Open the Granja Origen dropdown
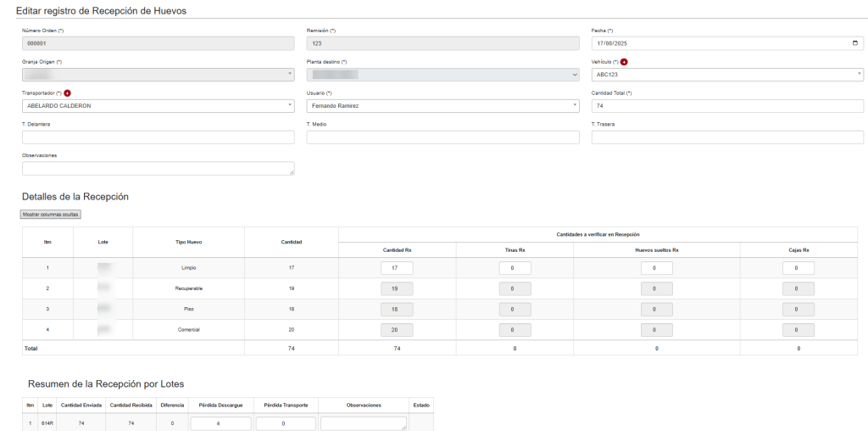 coord(159,74)
